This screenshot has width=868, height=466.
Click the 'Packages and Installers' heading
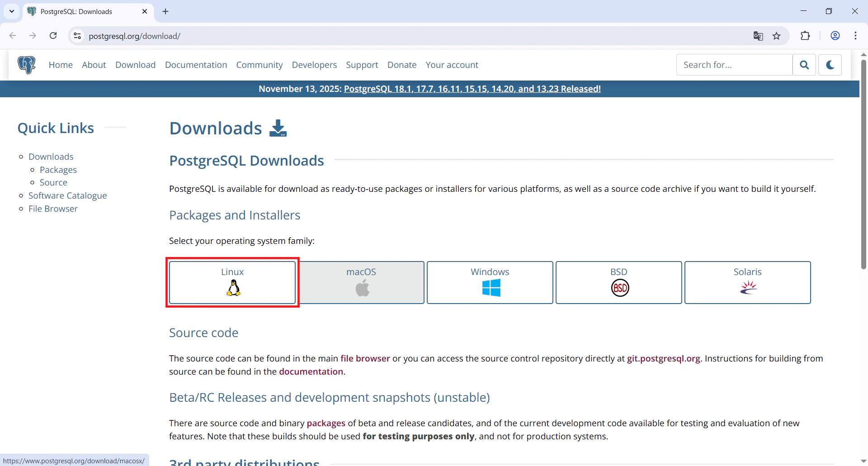point(235,215)
